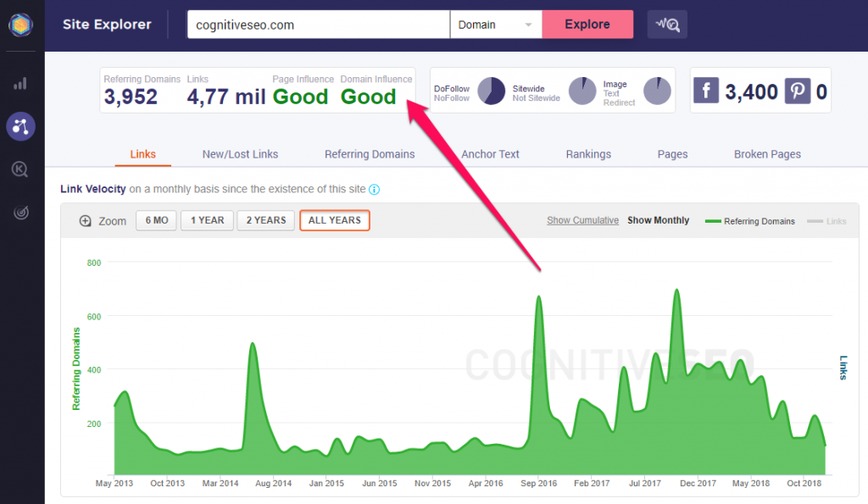Image resolution: width=868 pixels, height=504 pixels.
Task: Click the DoFollow/NoFollow pie chart
Action: [491, 91]
